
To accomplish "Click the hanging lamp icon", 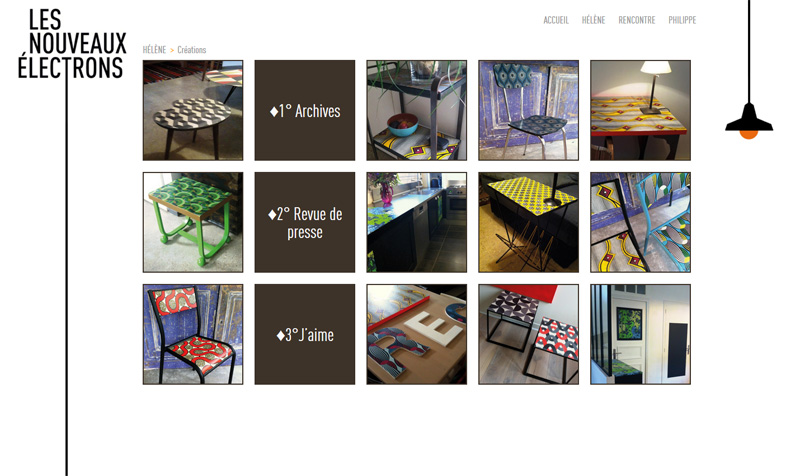I will (x=748, y=120).
